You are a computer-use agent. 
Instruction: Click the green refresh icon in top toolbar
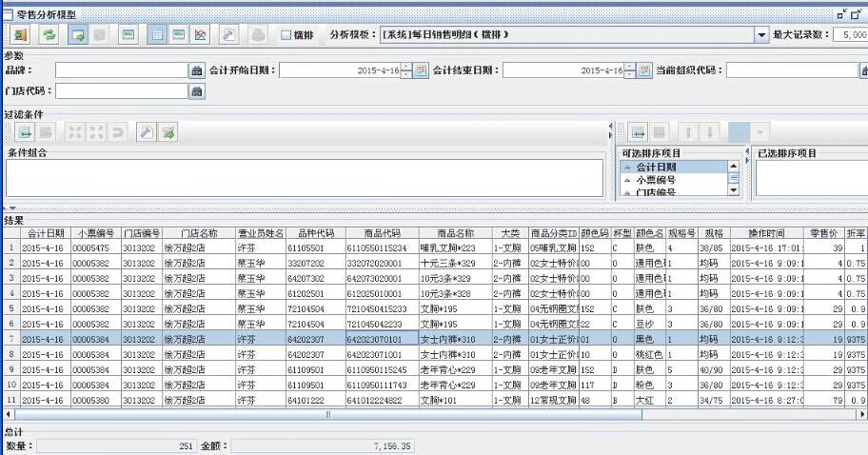(x=49, y=34)
